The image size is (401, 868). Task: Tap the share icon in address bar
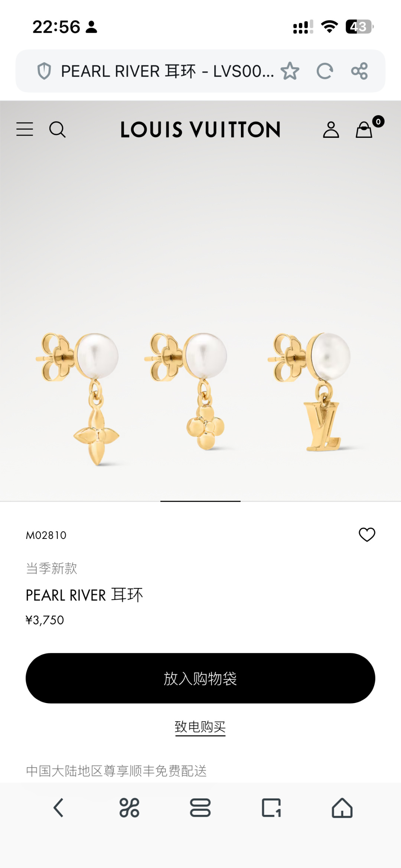359,71
